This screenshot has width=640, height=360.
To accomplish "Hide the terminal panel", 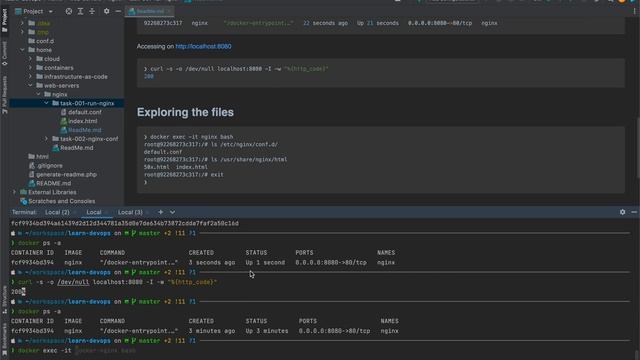I will [634, 212].
